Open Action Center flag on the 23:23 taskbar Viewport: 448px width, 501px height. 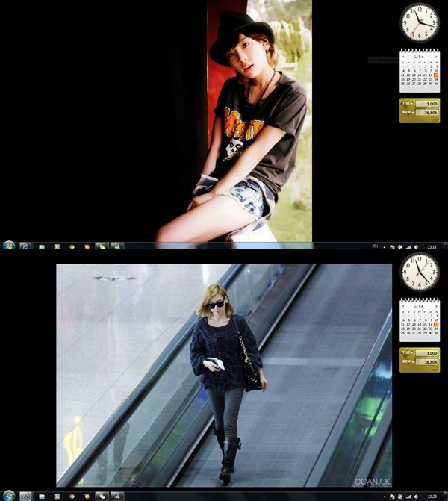pyautogui.click(x=393, y=497)
